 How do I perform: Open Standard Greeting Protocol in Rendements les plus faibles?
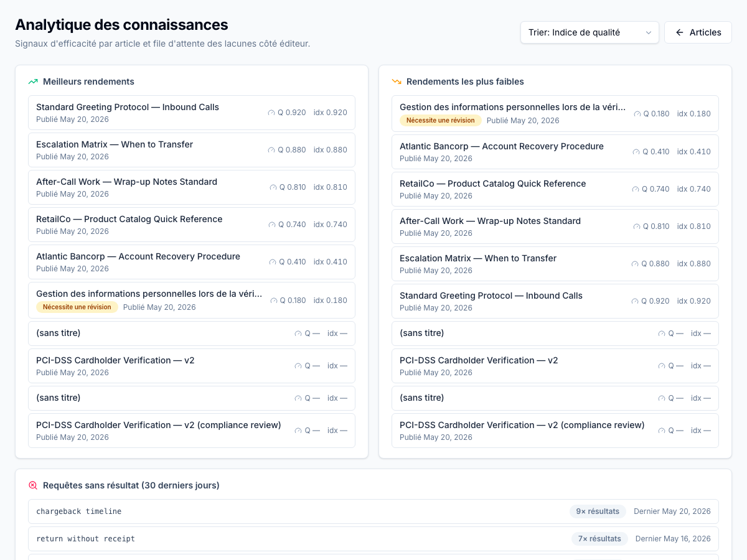click(x=555, y=301)
